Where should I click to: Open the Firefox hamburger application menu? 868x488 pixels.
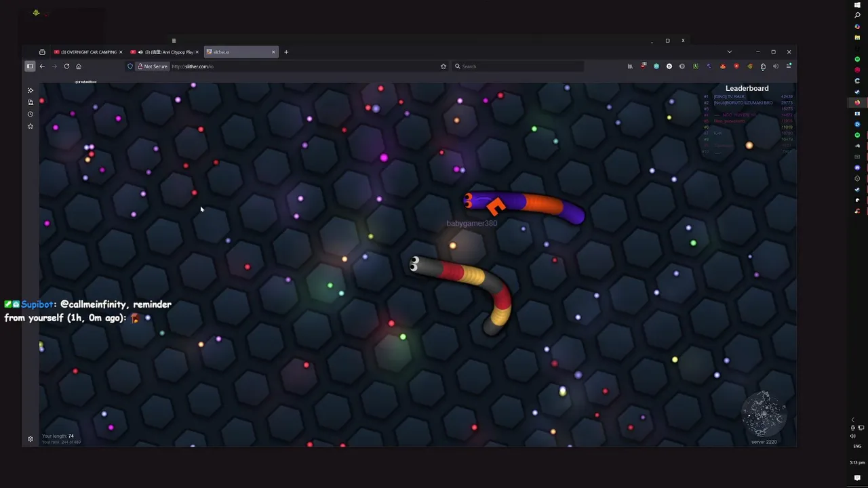click(x=789, y=66)
